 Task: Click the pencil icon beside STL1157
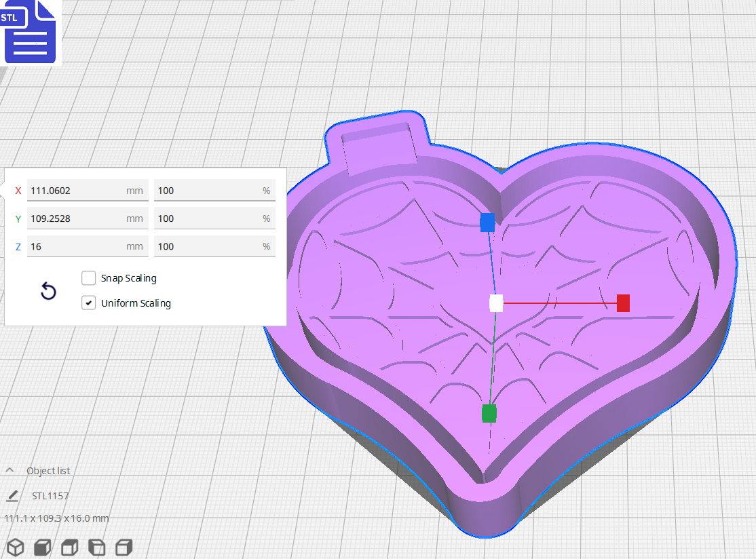tap(12, 496)
